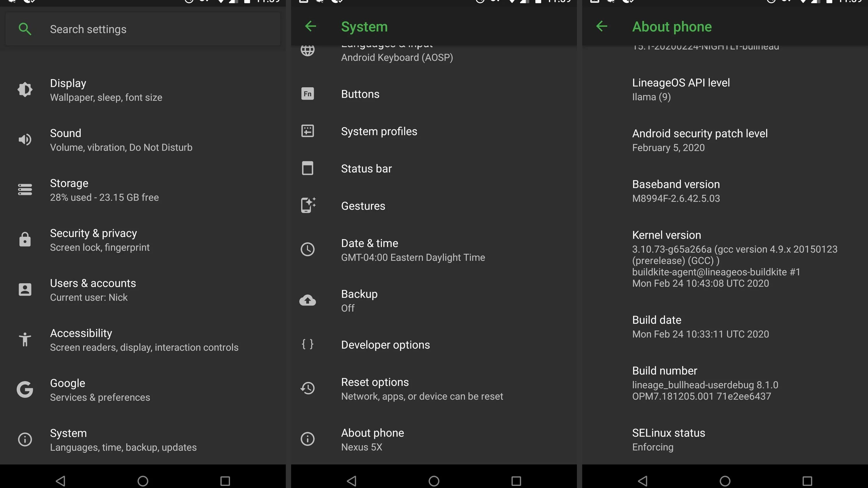This screenshot has height=488, width=868.
Task: Tap the Users & accounts person icon
Action: click(25, 290)
